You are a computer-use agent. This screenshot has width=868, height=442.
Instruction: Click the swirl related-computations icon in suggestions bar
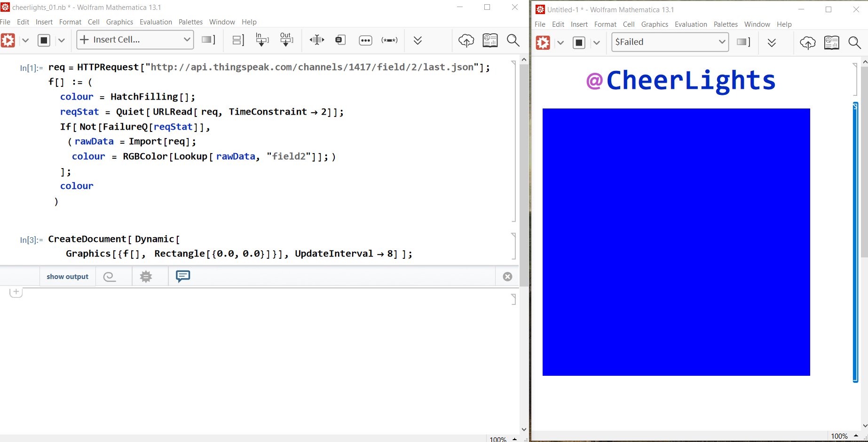[x=110, y=277]
